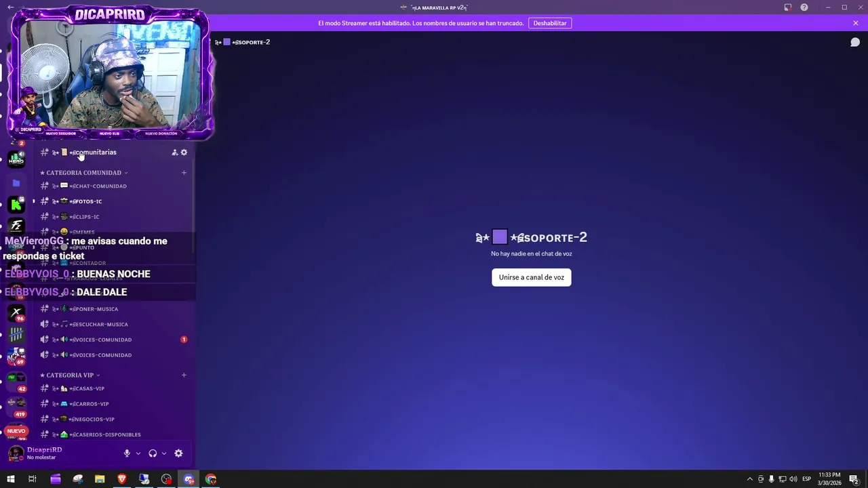Open the Discord inbox icon in title bar

[x=788, y=7]
